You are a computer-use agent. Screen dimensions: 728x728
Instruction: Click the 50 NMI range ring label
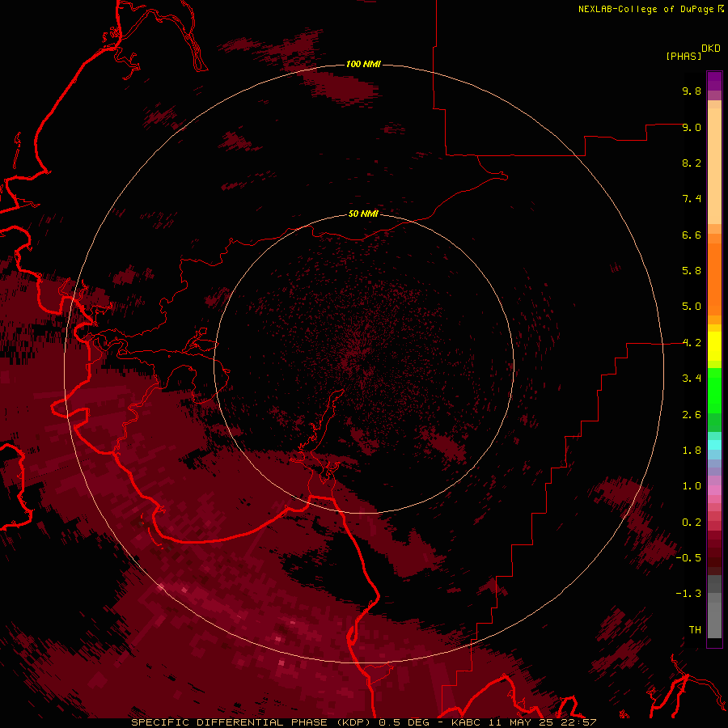click(363, 214)
